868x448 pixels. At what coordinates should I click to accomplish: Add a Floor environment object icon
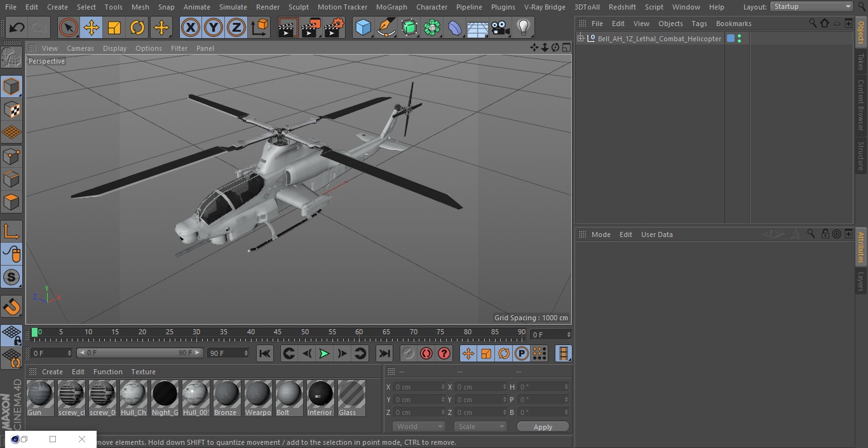click(478, 28)
